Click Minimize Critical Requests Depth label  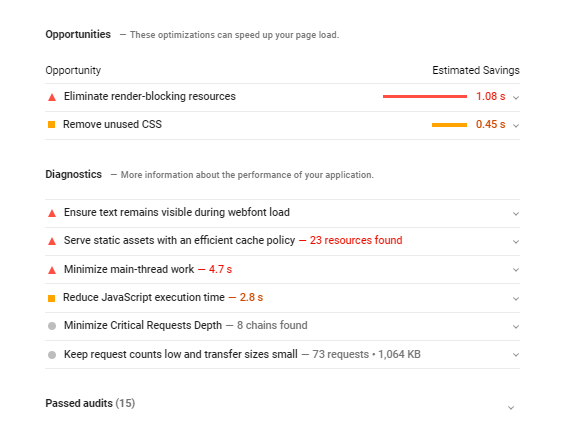[143, 325]
